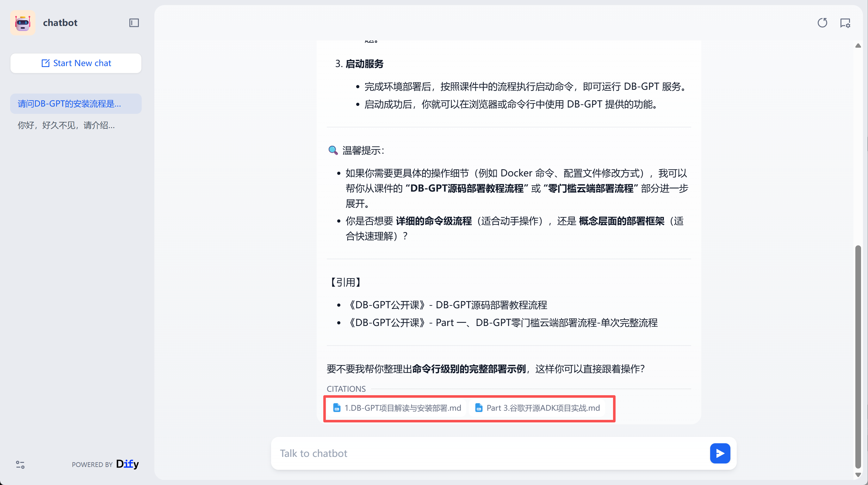Open citation Part 3.谷歌开源ADK项目实战.md
868x485 pixels.
(538, 408)
